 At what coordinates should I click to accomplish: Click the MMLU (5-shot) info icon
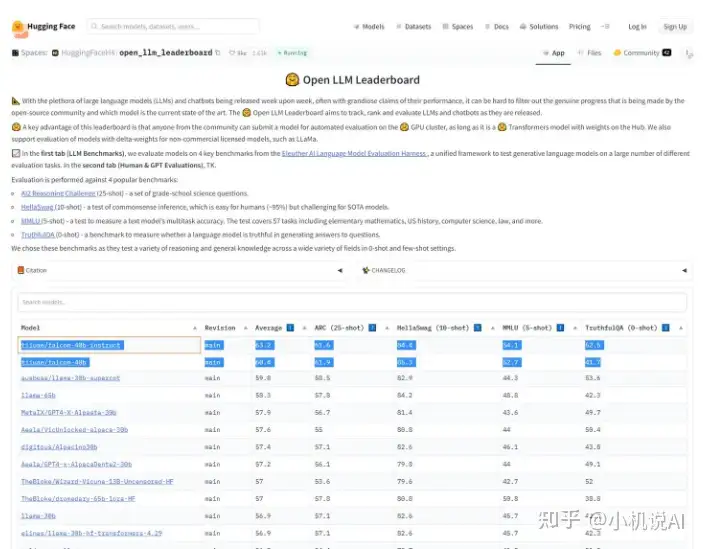pos(560,328)
